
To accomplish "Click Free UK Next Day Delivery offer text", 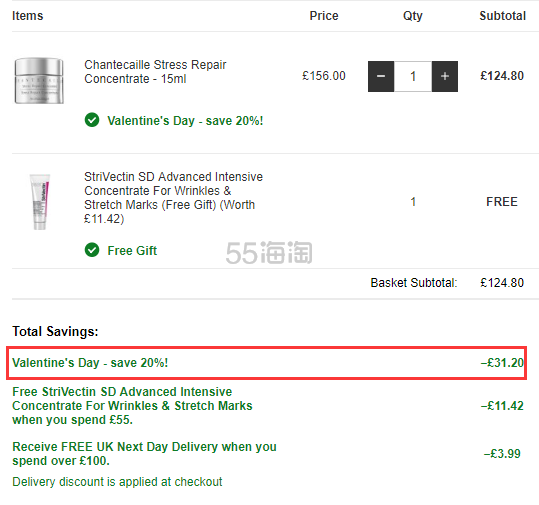I will 144,453.
